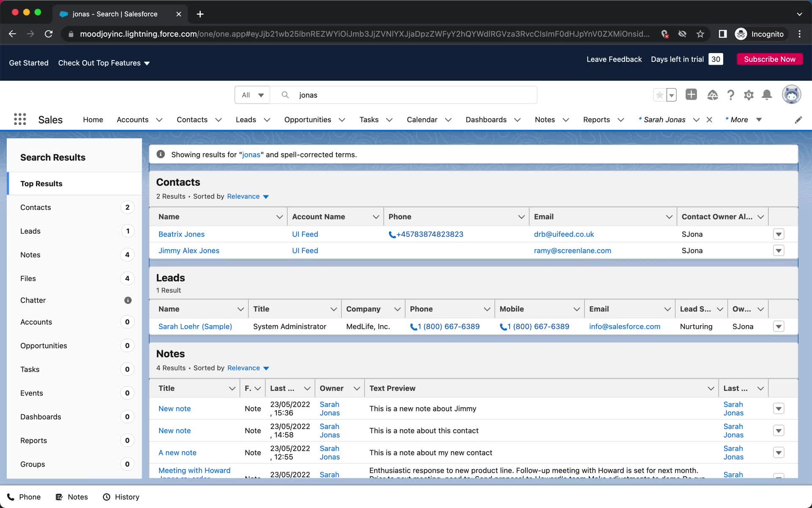Screen dimensions: 812x508
Task: Click the Incognito profile chip
Action: point(760,34)
